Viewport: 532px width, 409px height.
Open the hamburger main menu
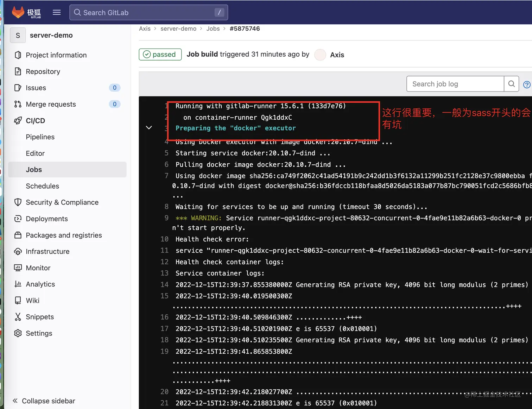click(57, 12)
